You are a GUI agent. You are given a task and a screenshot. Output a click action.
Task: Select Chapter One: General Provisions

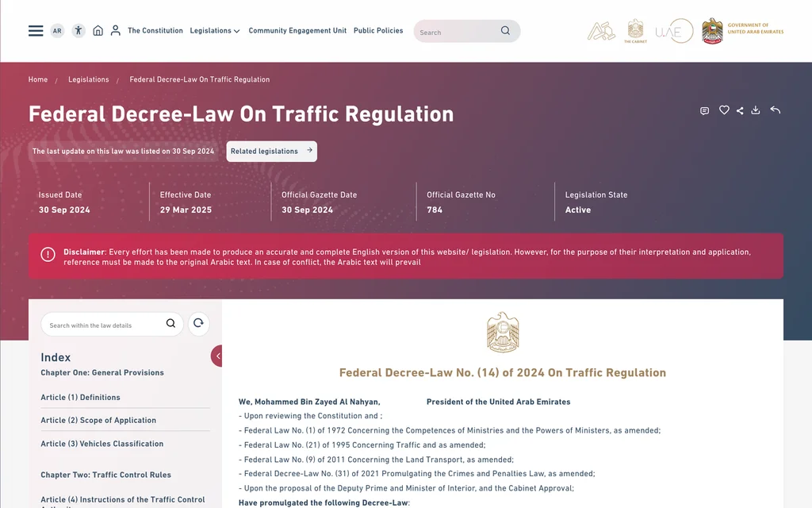(102, 373)
